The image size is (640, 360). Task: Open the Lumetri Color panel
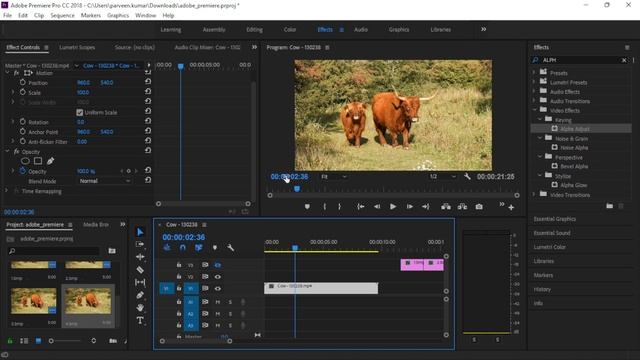(549, 247)
